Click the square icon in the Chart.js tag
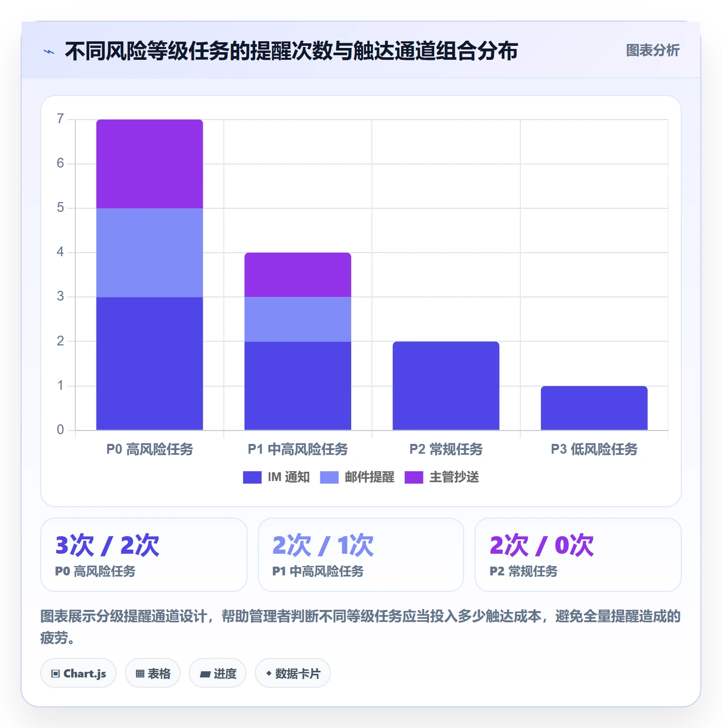Viewport: 722px width, 728px height. click(56, 674)
